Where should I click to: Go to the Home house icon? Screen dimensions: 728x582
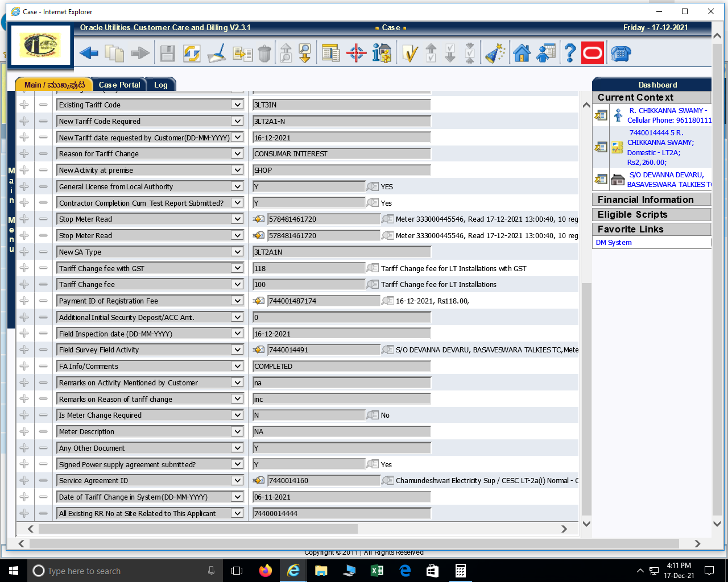[x=522, y=53]
